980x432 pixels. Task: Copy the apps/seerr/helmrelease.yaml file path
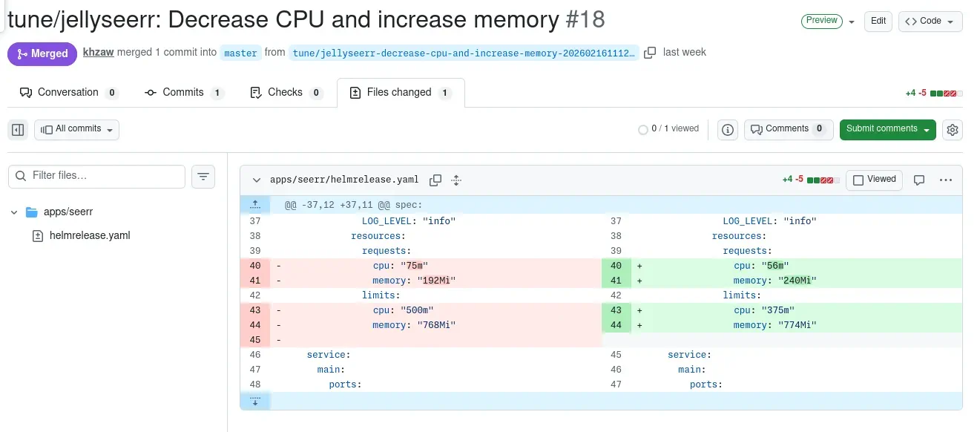pyautogui.click(x=435, y=180)
